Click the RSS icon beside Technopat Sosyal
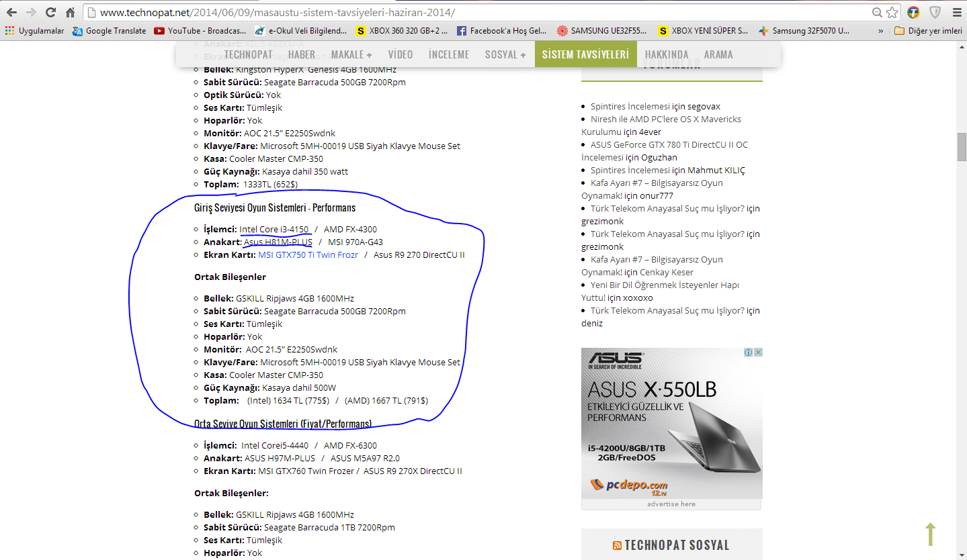This screenshot has width=967, height=560. click(x=617, y=546)
